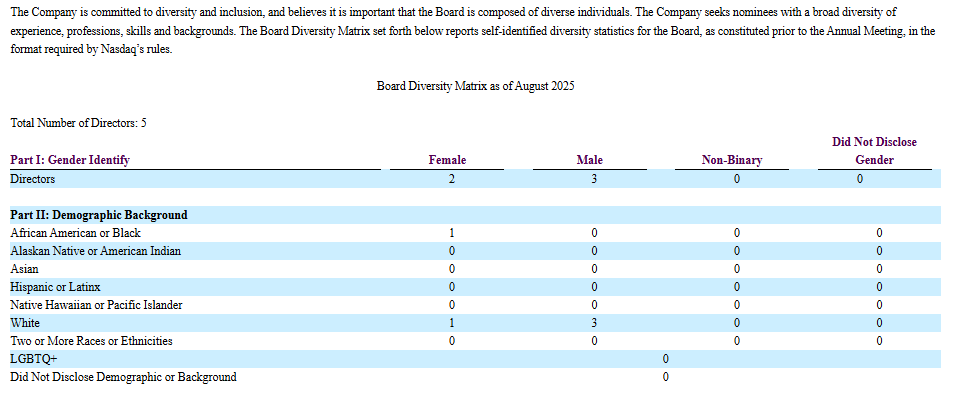The height and width of the screenshot is (404, 956).
Task: Click the LGBTQ+ row value 0
Action: click(x=665, y=359)
